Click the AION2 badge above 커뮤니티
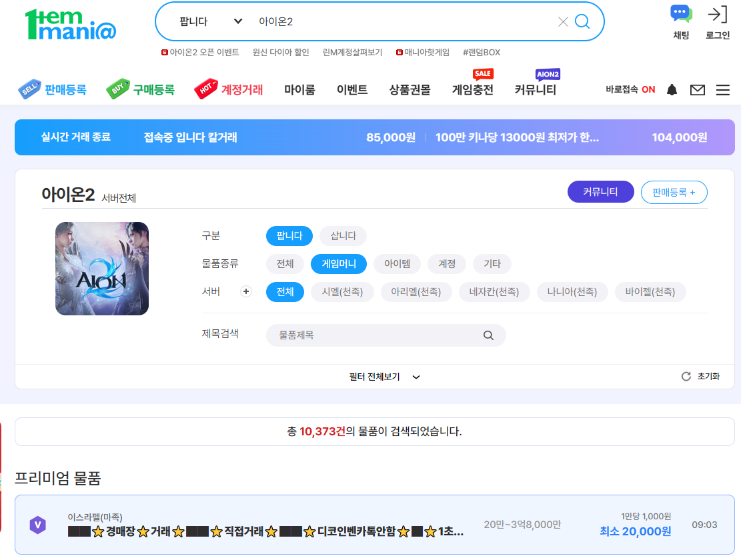 click(548, 74)
